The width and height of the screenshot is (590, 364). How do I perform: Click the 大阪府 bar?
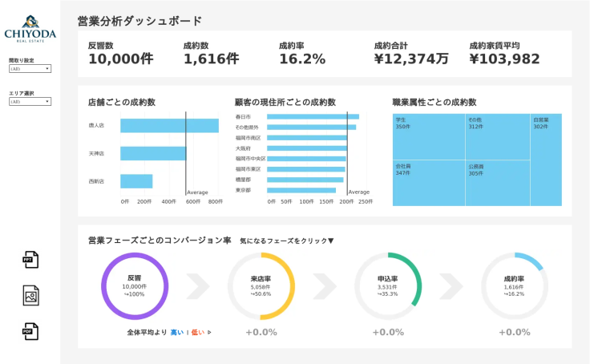click(x=307, y=148)
